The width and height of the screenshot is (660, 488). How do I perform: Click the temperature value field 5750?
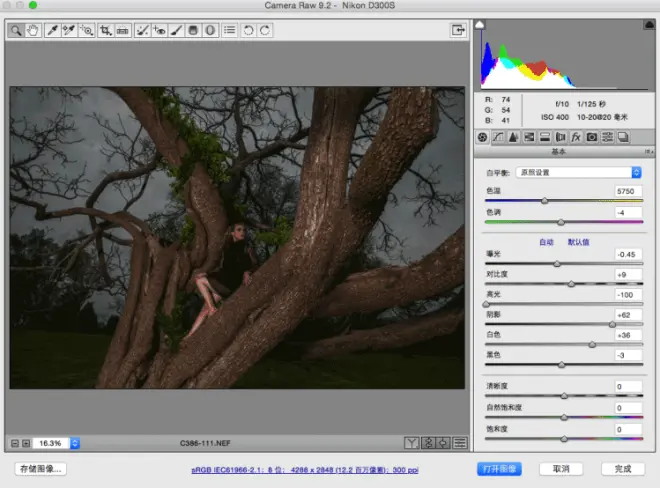tap(628, 191)
